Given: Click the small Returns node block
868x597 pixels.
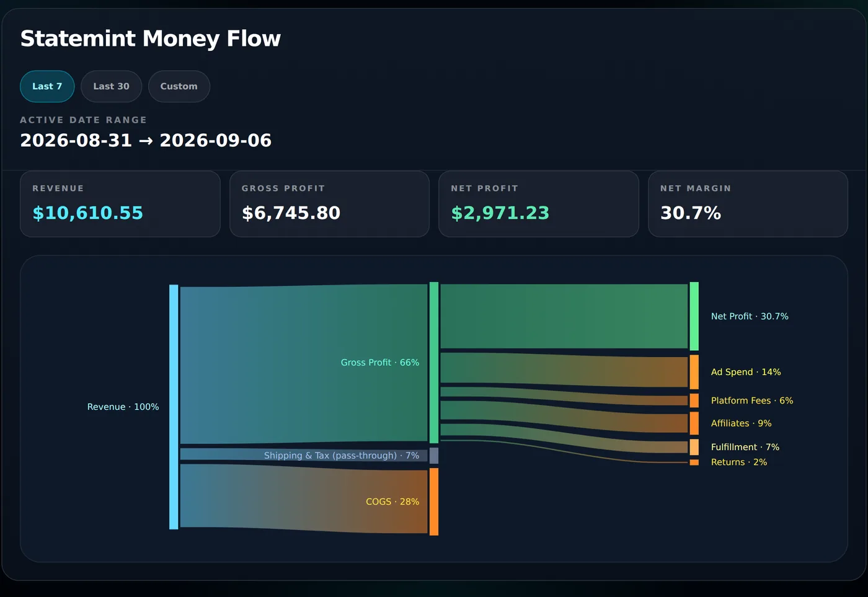Looking at the screenshot, I should point(694,462).
